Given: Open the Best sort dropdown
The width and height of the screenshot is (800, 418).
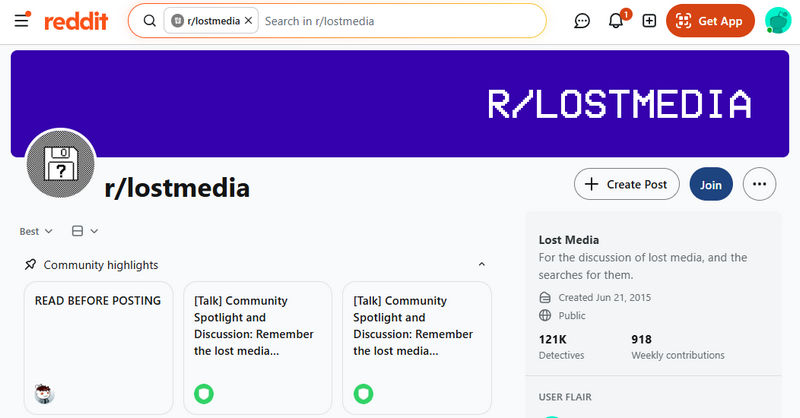Looking at the screenshot, I should (x=36, y=231).
